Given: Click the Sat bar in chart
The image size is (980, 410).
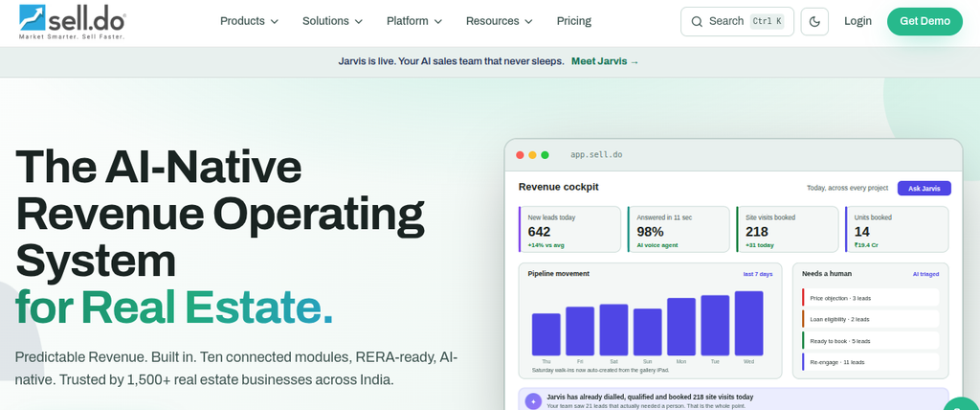Looking at the screenshot, I should pyautogui.click(x=613, y=330).
